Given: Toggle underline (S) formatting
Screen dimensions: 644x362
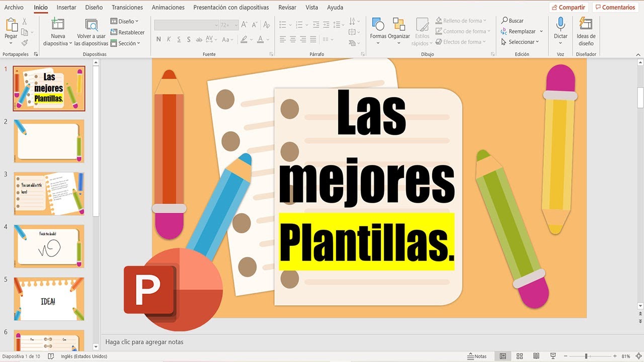Looking at the screenshot, I should point(179,39).
